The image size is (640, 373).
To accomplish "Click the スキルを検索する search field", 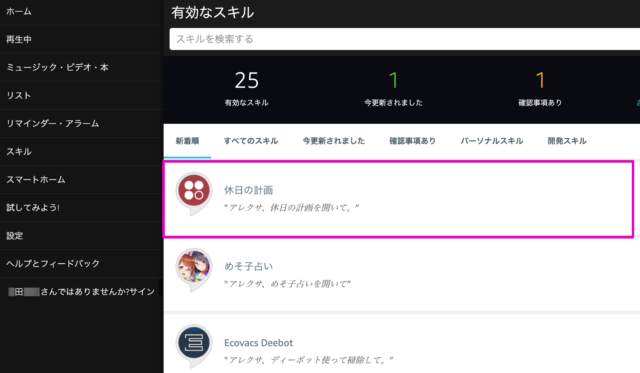I will [404, 39].
